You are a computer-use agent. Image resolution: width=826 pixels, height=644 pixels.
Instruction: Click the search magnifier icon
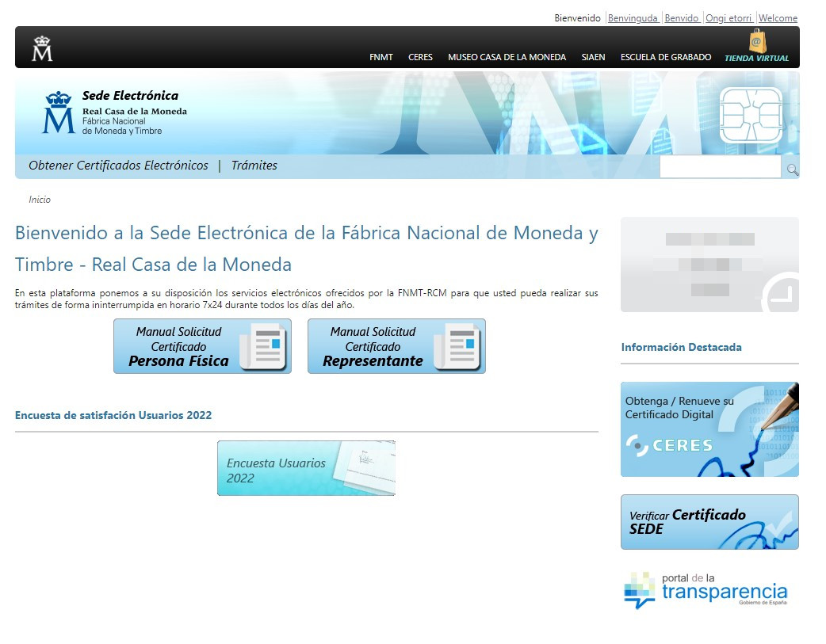point(792,170)
